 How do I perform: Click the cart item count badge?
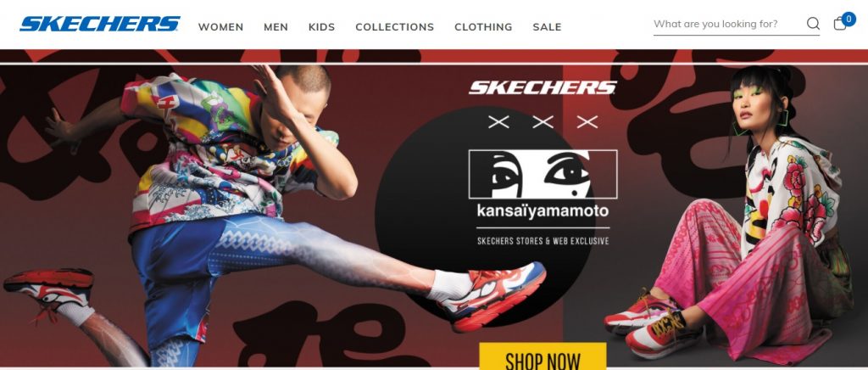point(848,19)
